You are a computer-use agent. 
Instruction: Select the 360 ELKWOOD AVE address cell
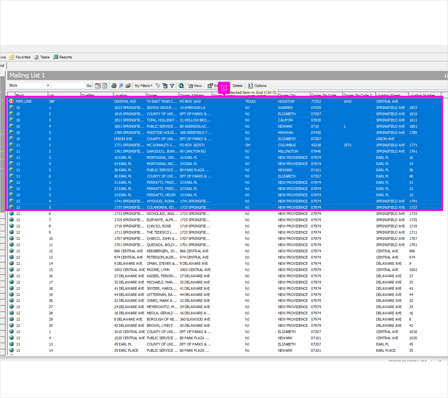click(195, 319)
